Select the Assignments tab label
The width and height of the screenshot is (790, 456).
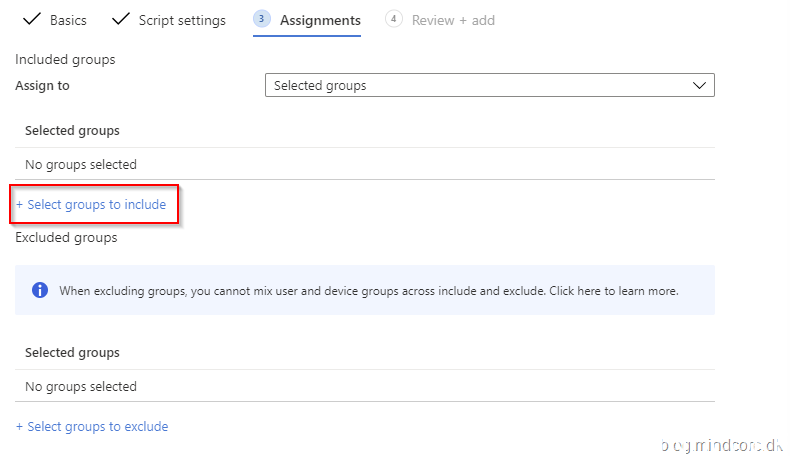coord(320,20)
